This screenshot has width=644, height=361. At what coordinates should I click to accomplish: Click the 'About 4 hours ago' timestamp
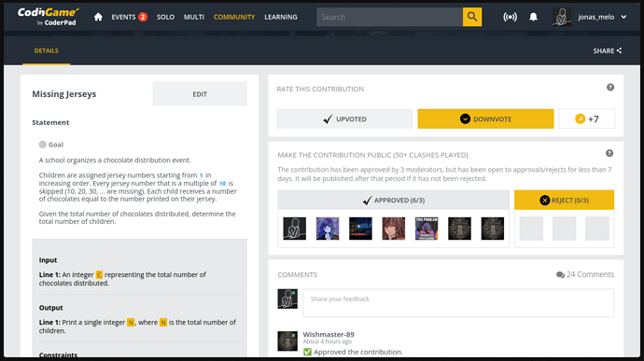click(328, 341)
